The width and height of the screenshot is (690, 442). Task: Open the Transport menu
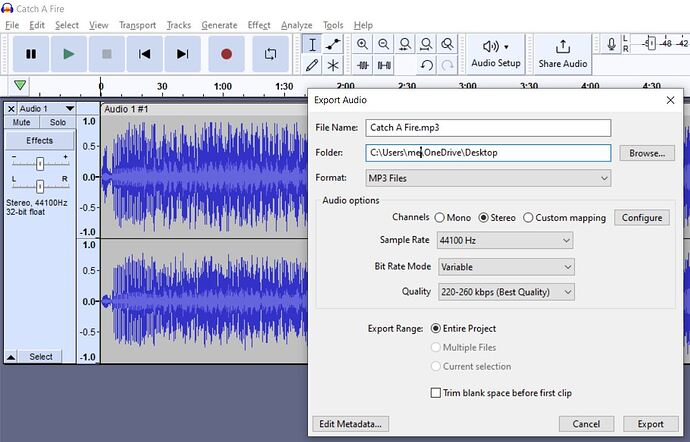tap(137, 25)
